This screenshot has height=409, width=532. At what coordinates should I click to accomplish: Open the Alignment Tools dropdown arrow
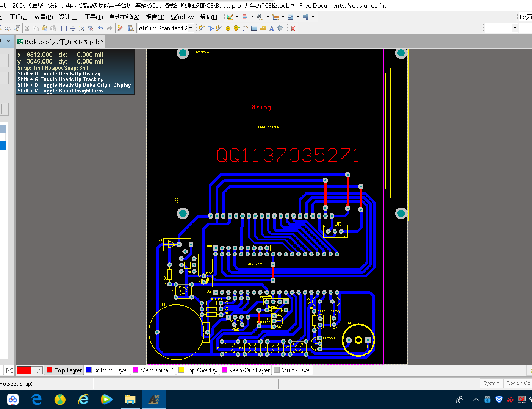(x=252, y=17)
